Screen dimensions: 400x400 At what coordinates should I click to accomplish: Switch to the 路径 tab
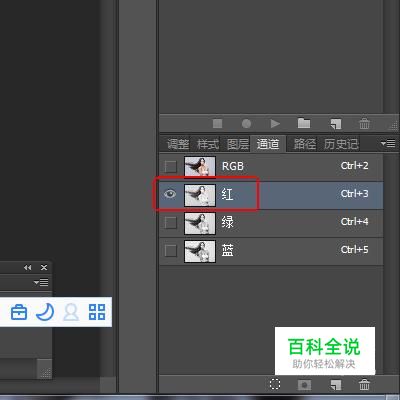305,144
